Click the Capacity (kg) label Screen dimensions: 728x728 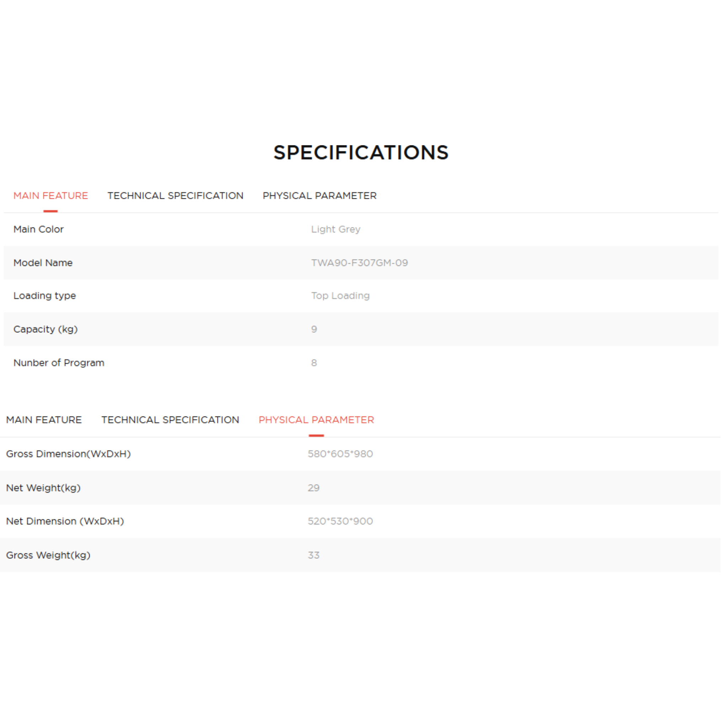45,329
